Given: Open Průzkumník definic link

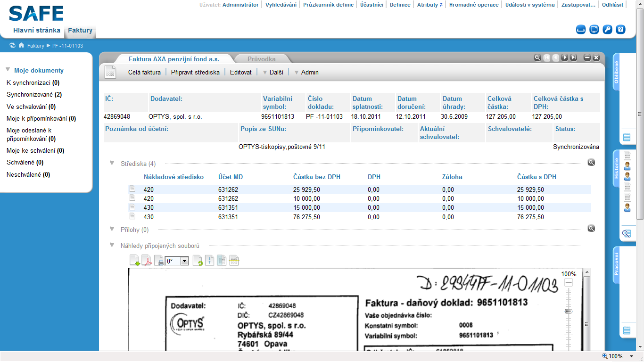Looking at the screenshot, I should coord(328,5).
